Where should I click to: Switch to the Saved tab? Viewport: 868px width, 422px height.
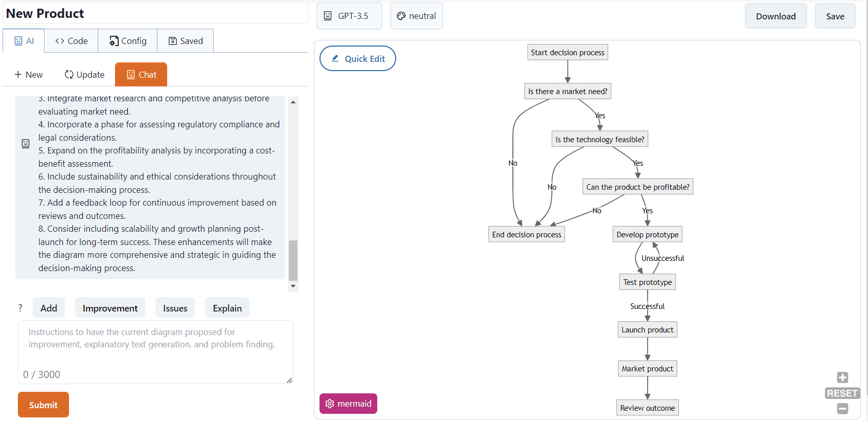point(185,40)
